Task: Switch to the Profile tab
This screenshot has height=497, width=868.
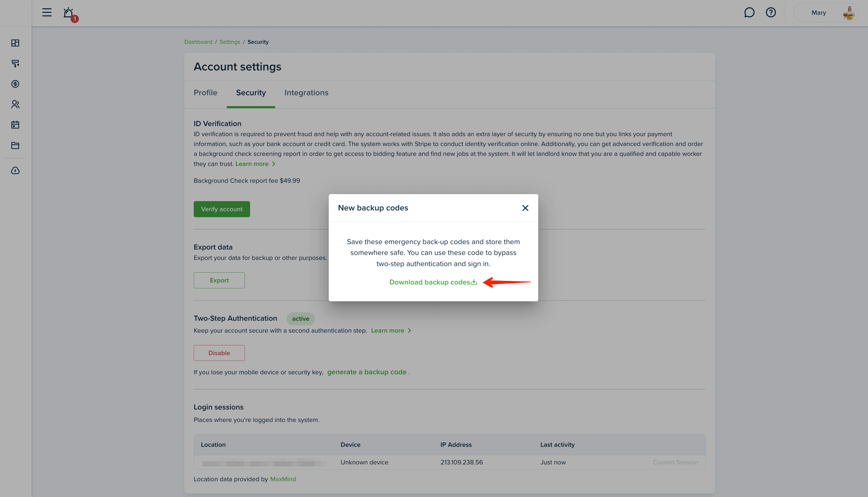Action: pyautogui.click(x=205, y=93)
